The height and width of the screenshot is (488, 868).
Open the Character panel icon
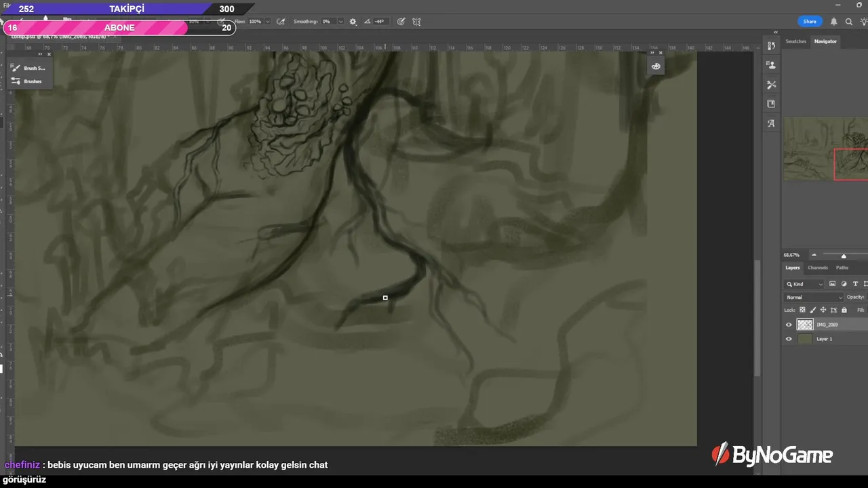[771, 123]
